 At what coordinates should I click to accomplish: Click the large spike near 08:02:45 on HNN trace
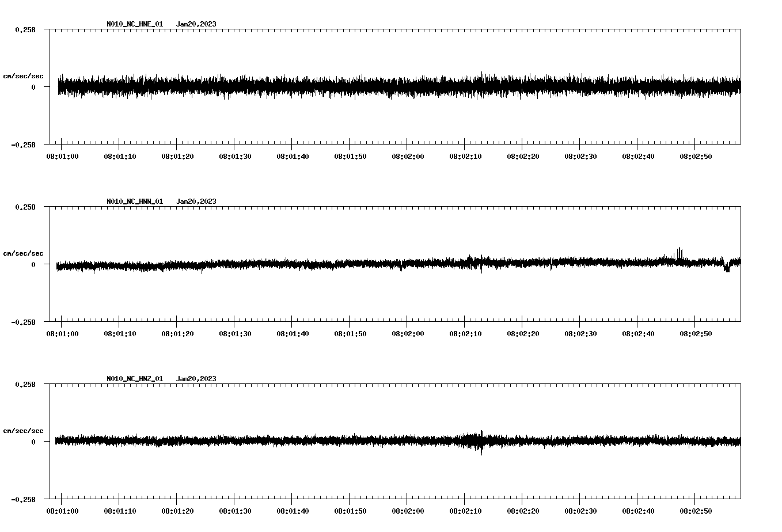(x=678, y=252)
